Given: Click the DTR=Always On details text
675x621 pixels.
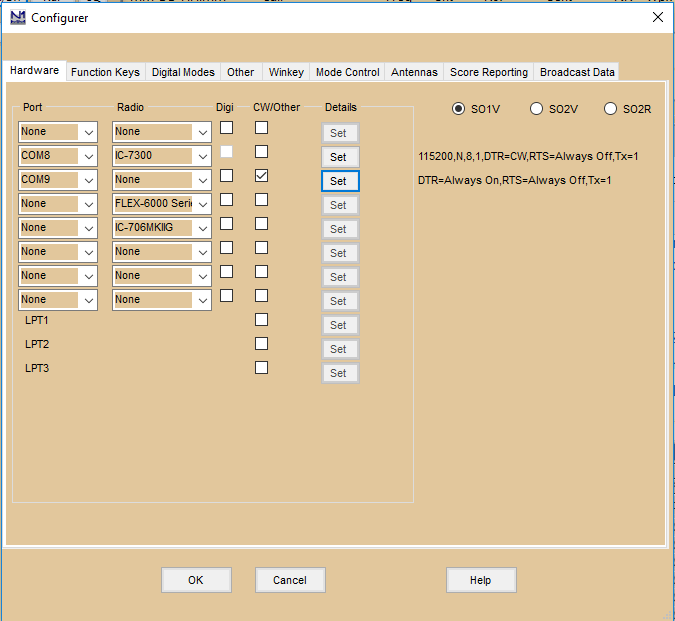Looking at the screenshot, I should pyautogui.click(x=514, y=180).
